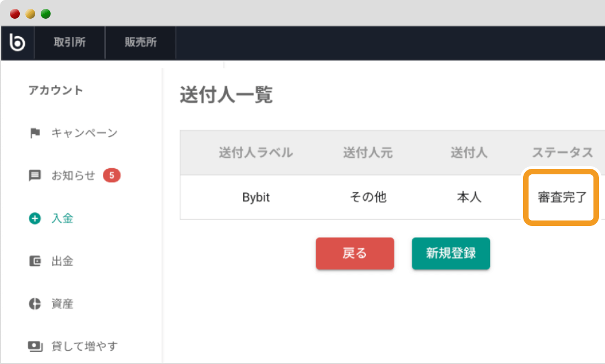Click the green maximize window button

[46, 14]
